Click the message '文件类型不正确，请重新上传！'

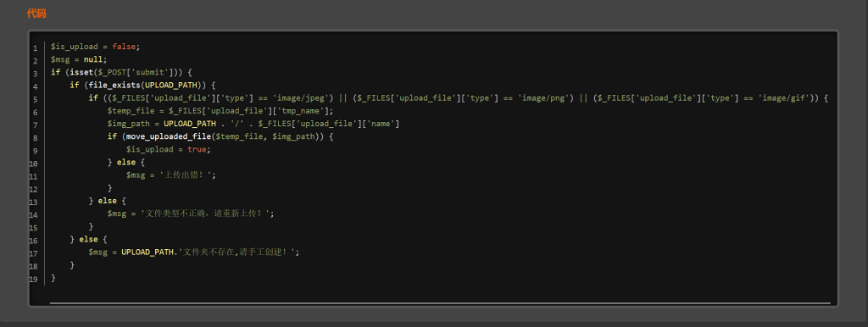[205, 213]
